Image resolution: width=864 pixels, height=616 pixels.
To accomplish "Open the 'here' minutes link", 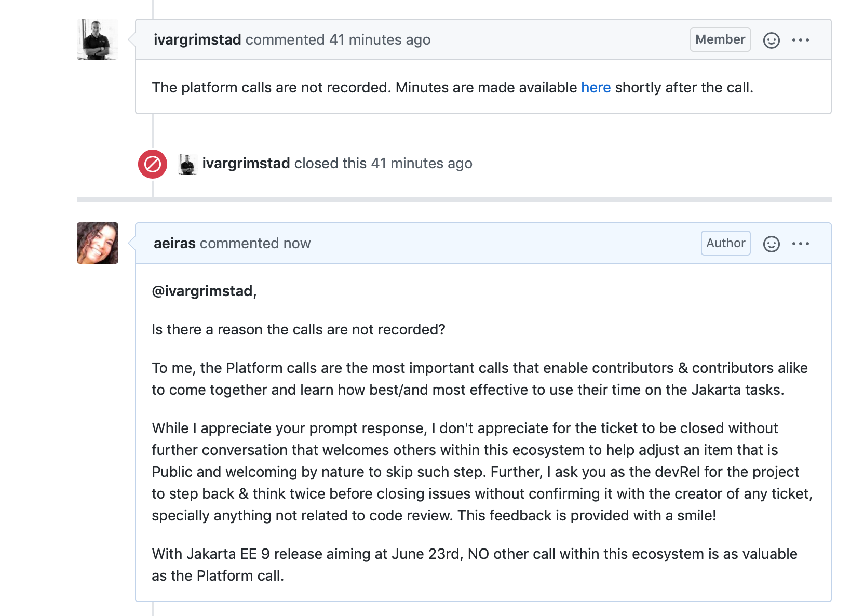I will click(596, 87).
